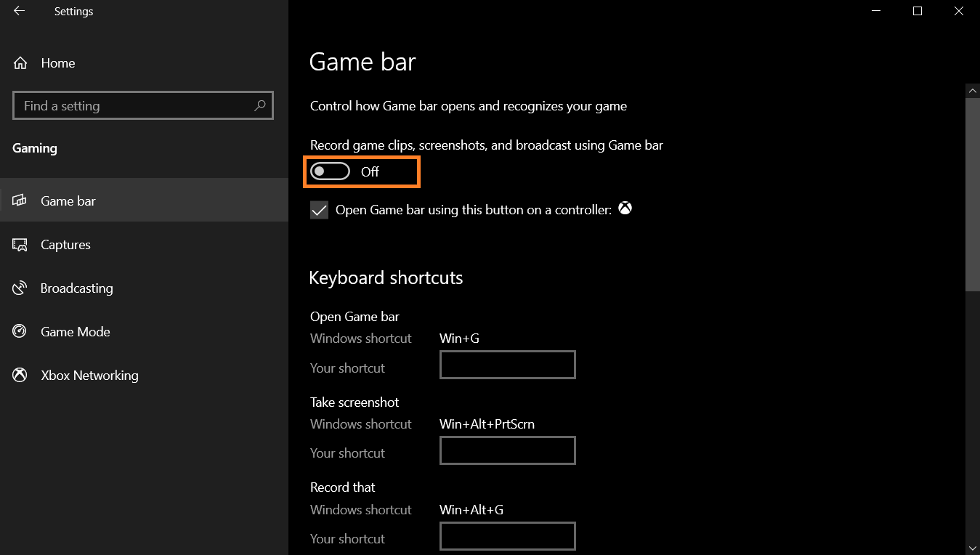The height and width of the screenshot is (555, 980).
Task: Click the Game bar page title
Action: (363, 62)
